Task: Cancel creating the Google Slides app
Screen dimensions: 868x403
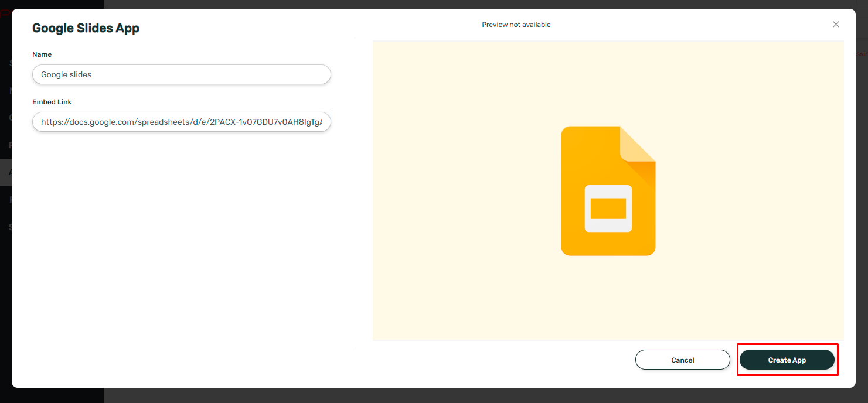Action: click(x=682, y=360)
